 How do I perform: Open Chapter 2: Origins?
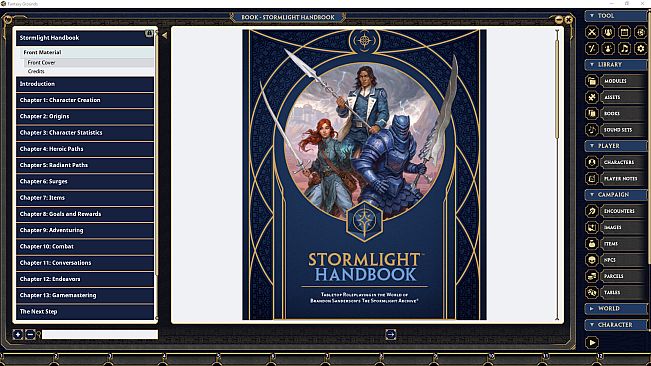[x=85, y=116]
